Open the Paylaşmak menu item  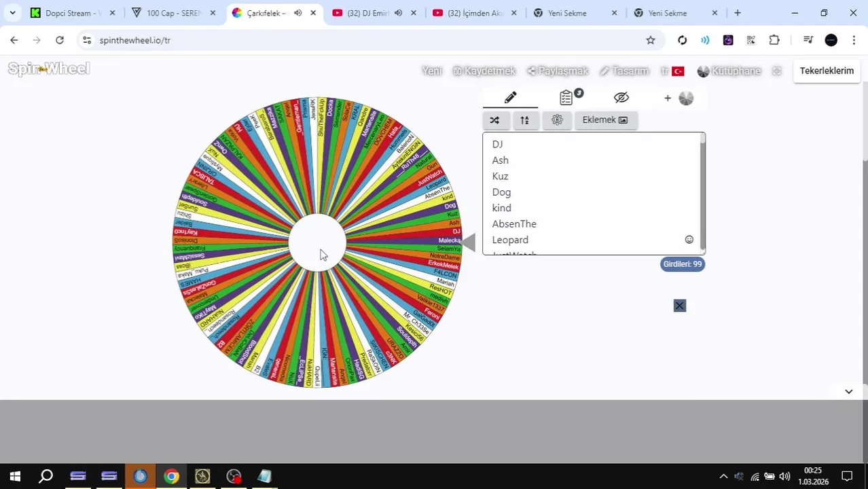click(558, 71)
